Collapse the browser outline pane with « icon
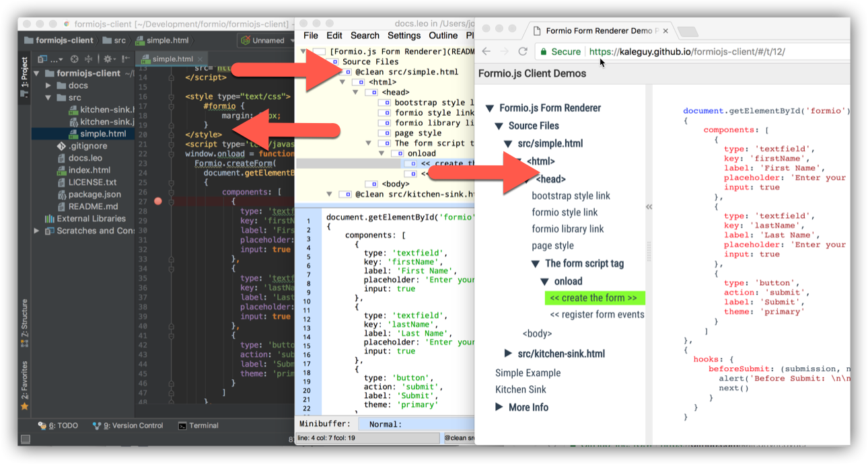 pos(649,207)
